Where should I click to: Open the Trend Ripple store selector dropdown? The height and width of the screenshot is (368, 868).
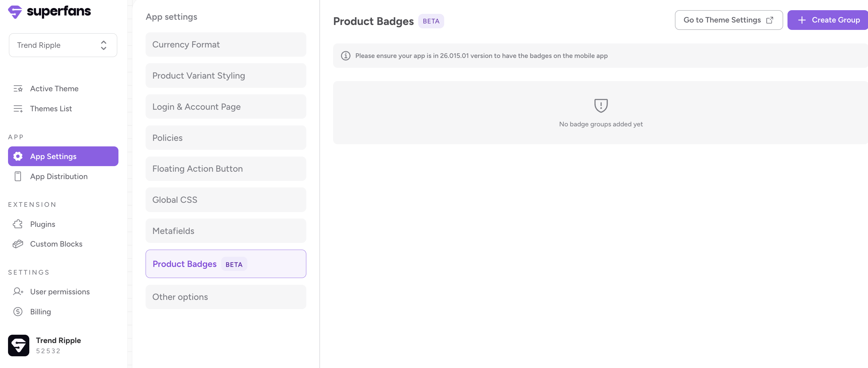coord(63,45)
